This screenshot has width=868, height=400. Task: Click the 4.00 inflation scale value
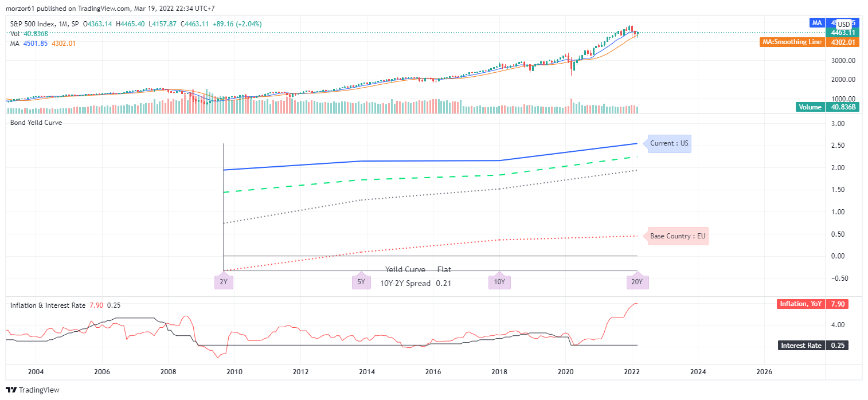tap(838, 324)
